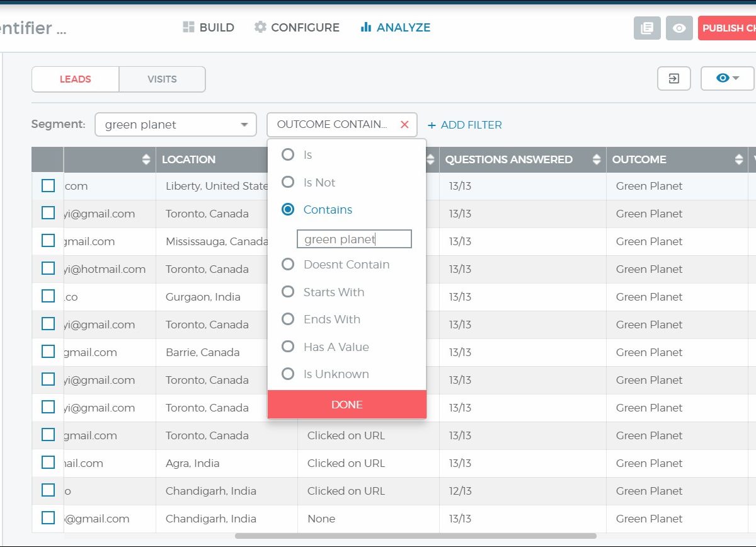Switch to the Visits tab
Screen dimensions: 756x547
162,79
